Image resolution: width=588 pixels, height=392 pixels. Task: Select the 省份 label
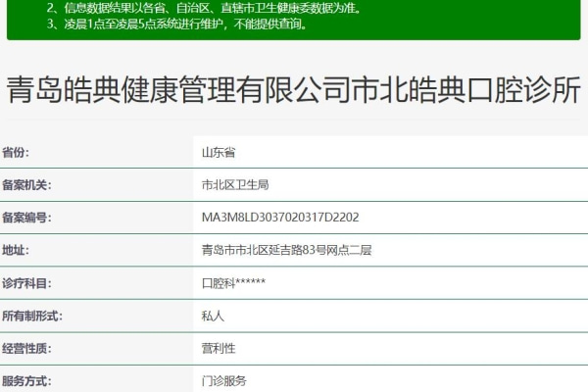pos(16,153)
